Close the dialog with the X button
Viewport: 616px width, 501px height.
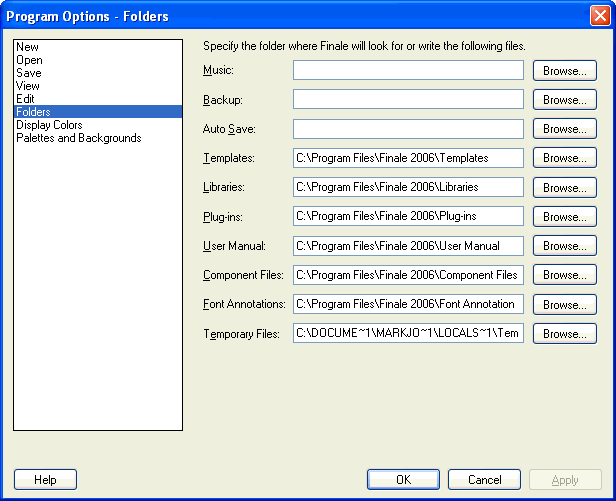(x=599, y=16)
